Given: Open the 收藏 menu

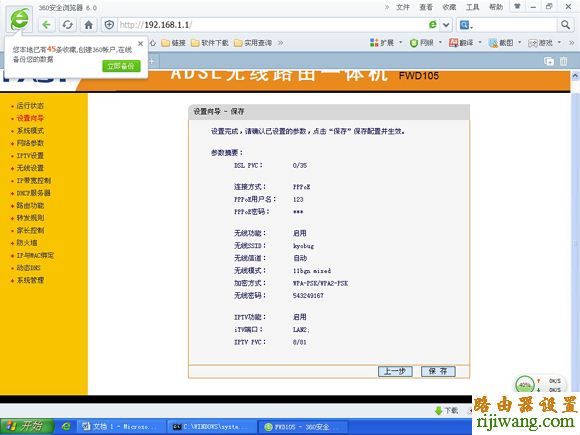Looking at the screenshot, I should click(449, 7).
